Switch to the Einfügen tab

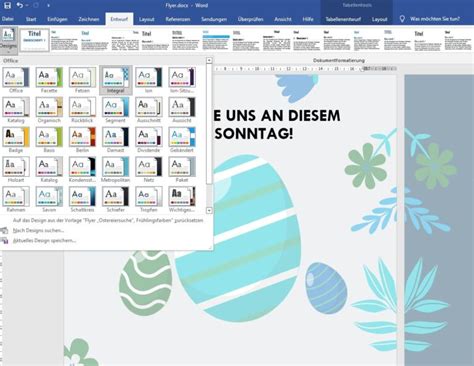(57, 19)
